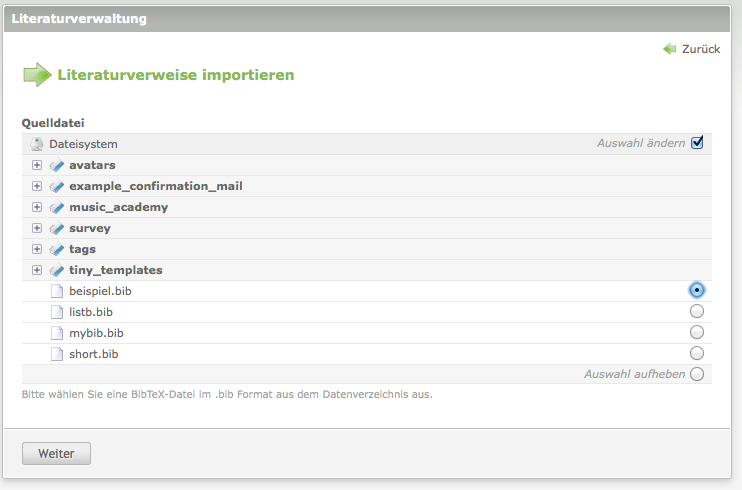The image size is (742, 490).
Task: Choose the short.bib radio button
Action: [x=697, y=353]
